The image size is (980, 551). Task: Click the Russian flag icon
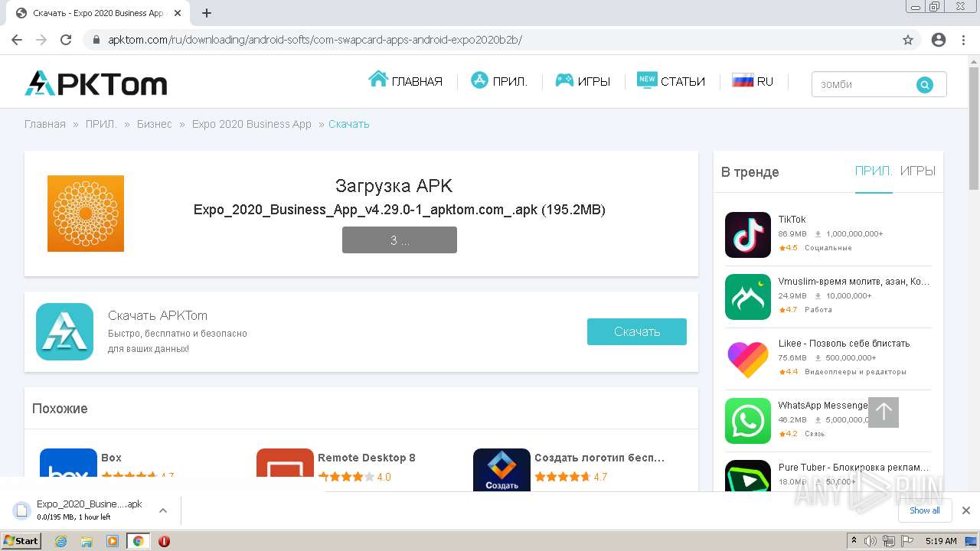point(743,80)
